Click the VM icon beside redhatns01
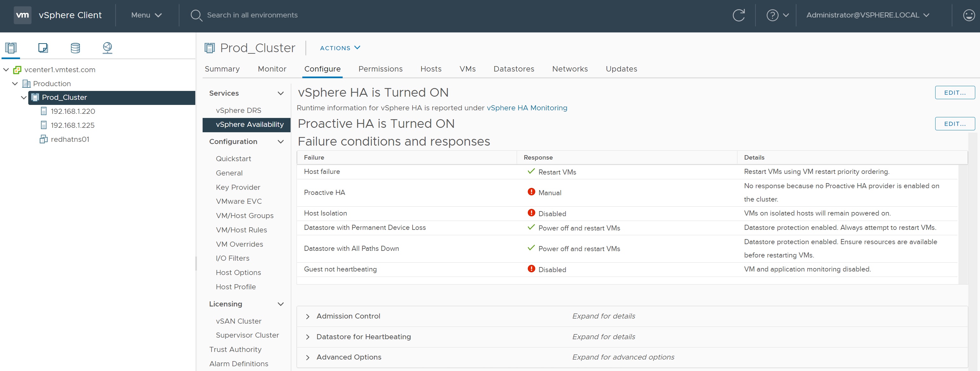 [44, 140]
